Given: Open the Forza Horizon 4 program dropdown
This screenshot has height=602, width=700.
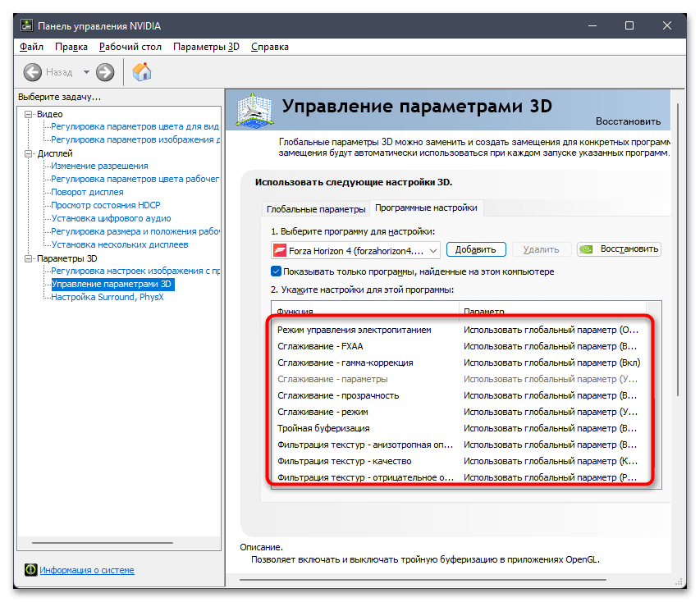Looking at the screenshot, I should click(x=355, y=250).
